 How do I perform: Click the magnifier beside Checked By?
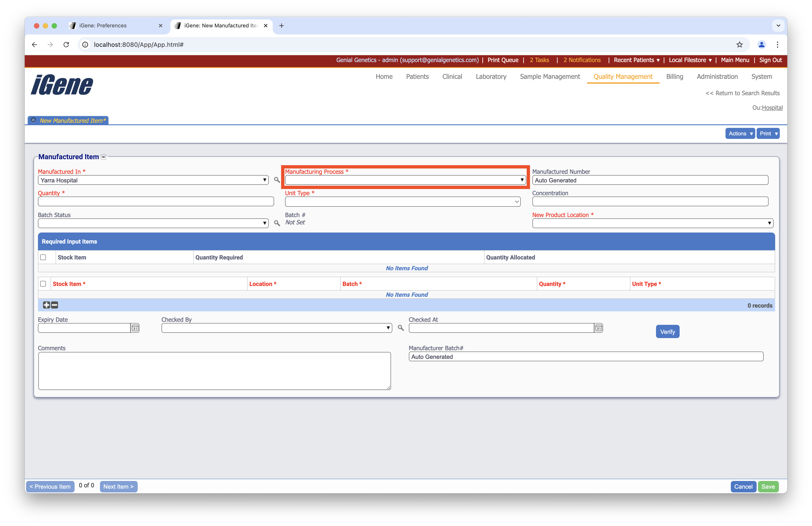point(400,328)
